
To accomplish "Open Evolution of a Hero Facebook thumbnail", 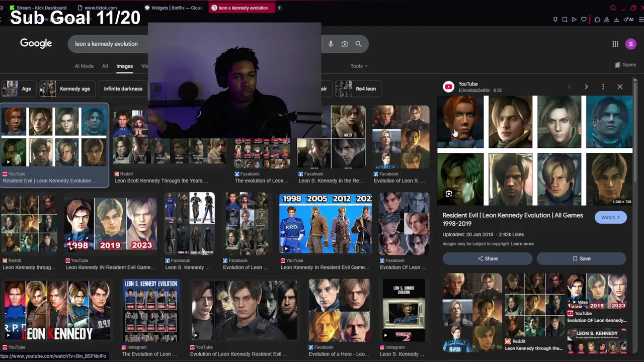I will (x=339, y=310).
